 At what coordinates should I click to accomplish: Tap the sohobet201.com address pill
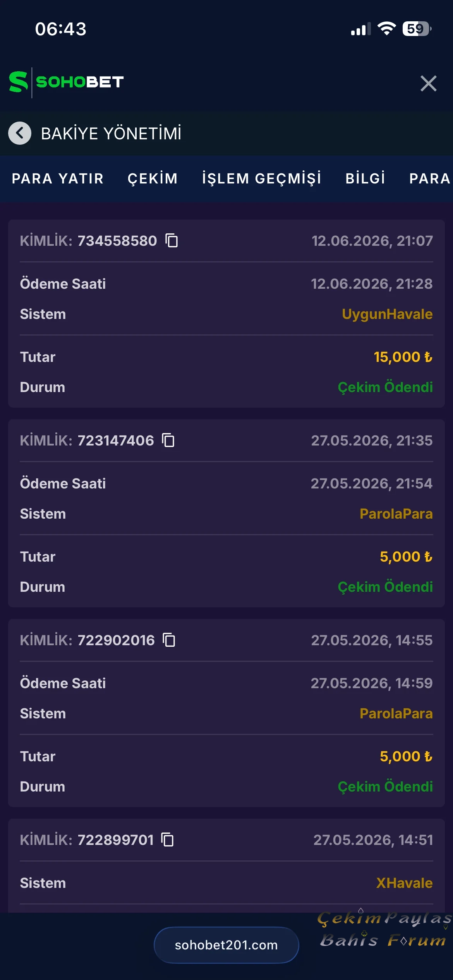tap(226, 945)
